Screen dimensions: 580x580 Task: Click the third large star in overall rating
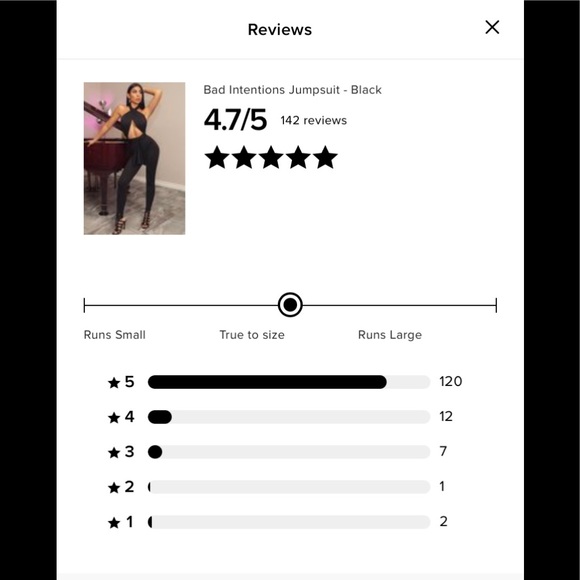[271, 157]
